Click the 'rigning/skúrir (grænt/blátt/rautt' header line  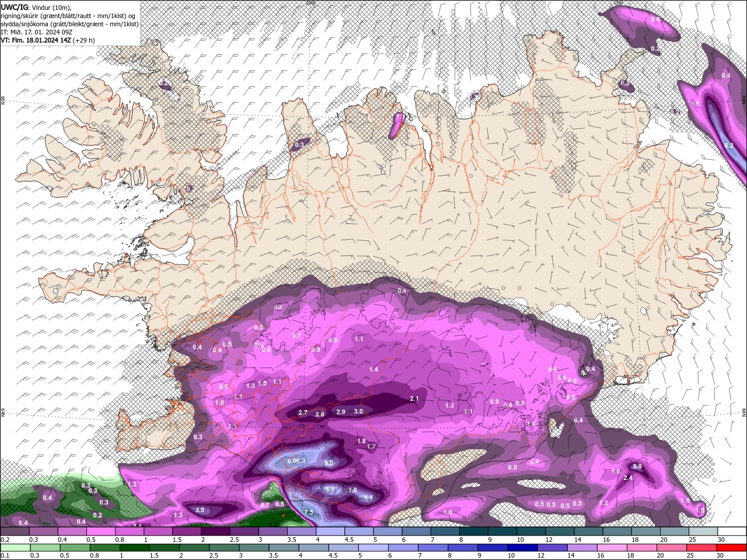coord(68,15)
